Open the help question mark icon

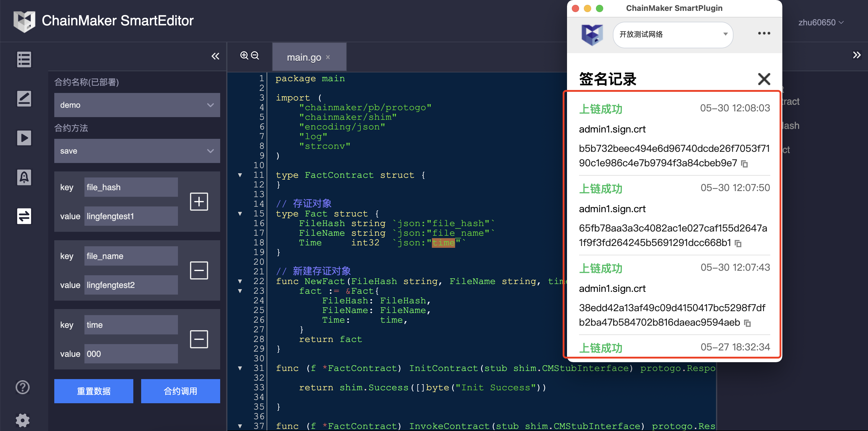point(23,387)
